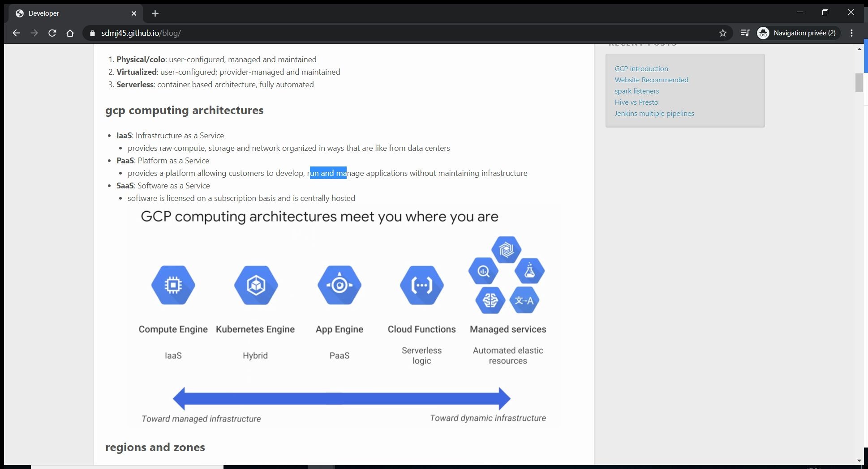This screenshot has width=868, height=469.
Task: Click the page scrollbar thumb
Action: coord(859,82)
